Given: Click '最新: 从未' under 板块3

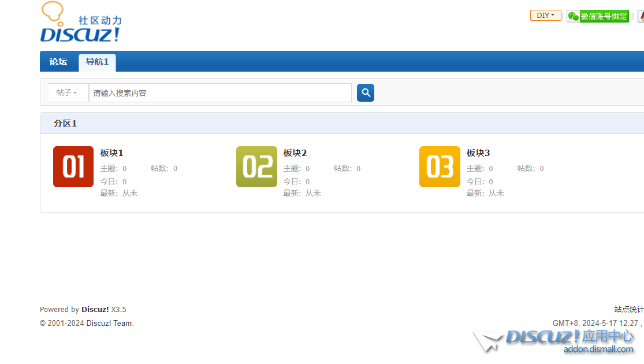Looking at the screenshot, I should [485, 193].
